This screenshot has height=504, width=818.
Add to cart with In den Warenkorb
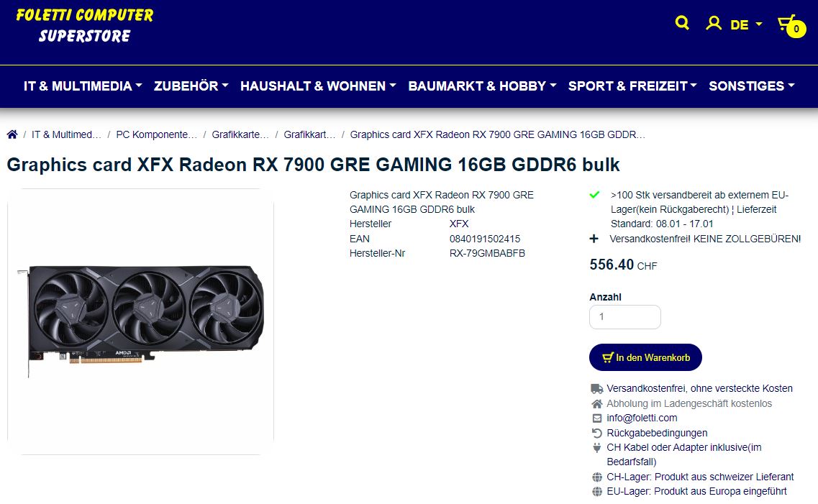(645, 357)
